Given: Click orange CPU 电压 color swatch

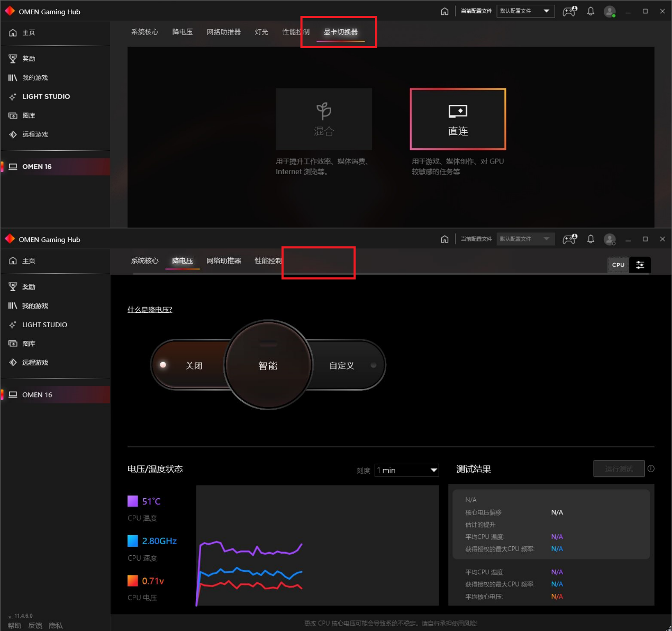Looking at the screenshot, I should [x=133, y=581].
